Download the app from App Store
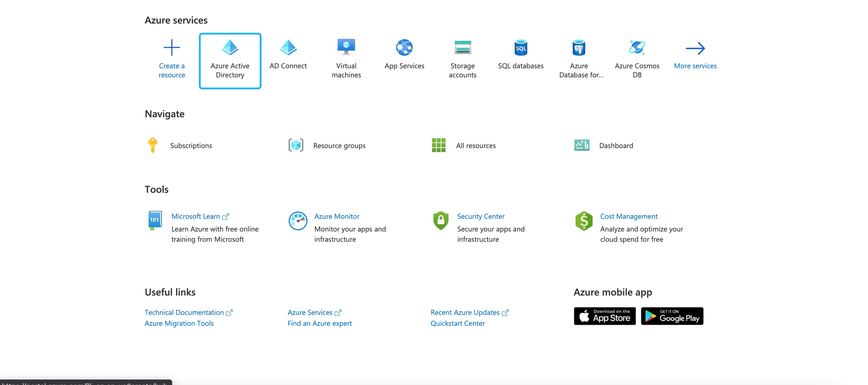Viewport: 868px width, 385px height. [x=605, y=316]
